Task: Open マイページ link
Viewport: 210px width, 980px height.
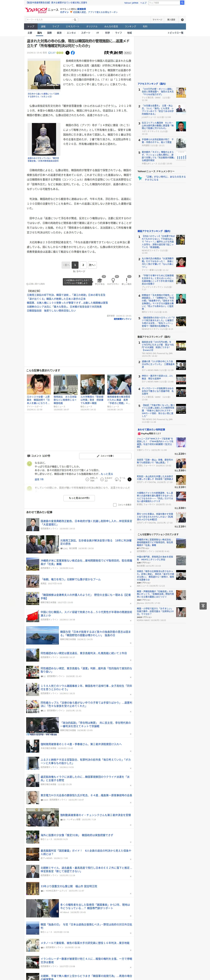Action: (x=157, y=20)
